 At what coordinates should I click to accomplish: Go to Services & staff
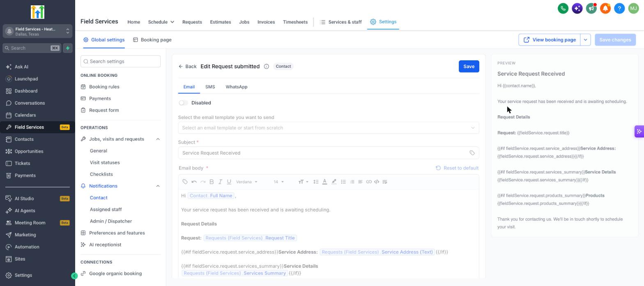(x=341, y=22)
